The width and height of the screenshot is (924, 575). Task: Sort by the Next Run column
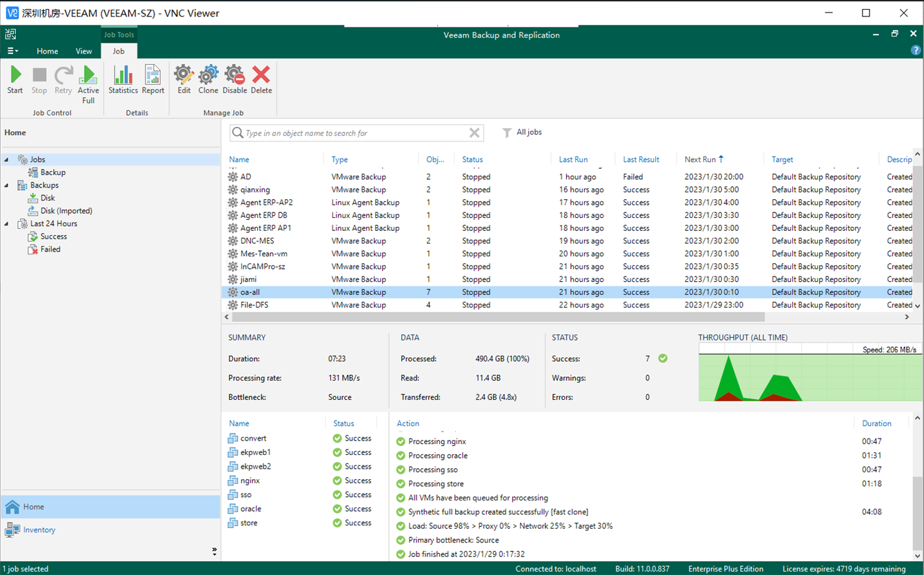click(x=701, y=159)
